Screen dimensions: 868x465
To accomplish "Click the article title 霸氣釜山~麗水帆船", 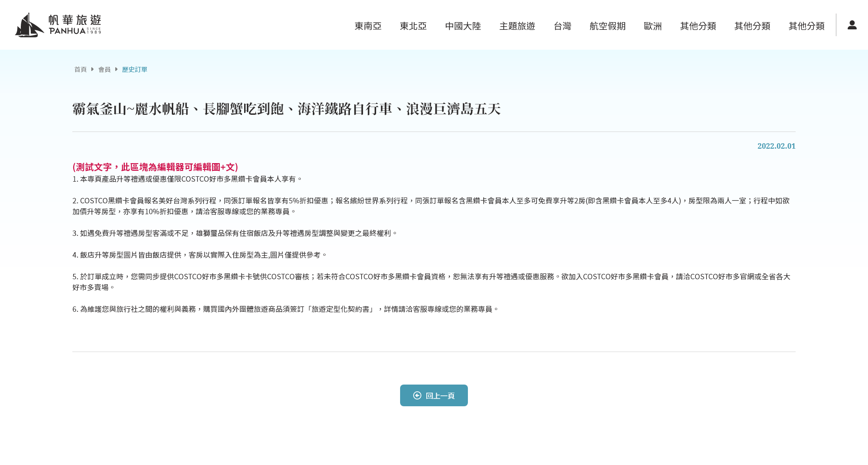I will point(287,109).
